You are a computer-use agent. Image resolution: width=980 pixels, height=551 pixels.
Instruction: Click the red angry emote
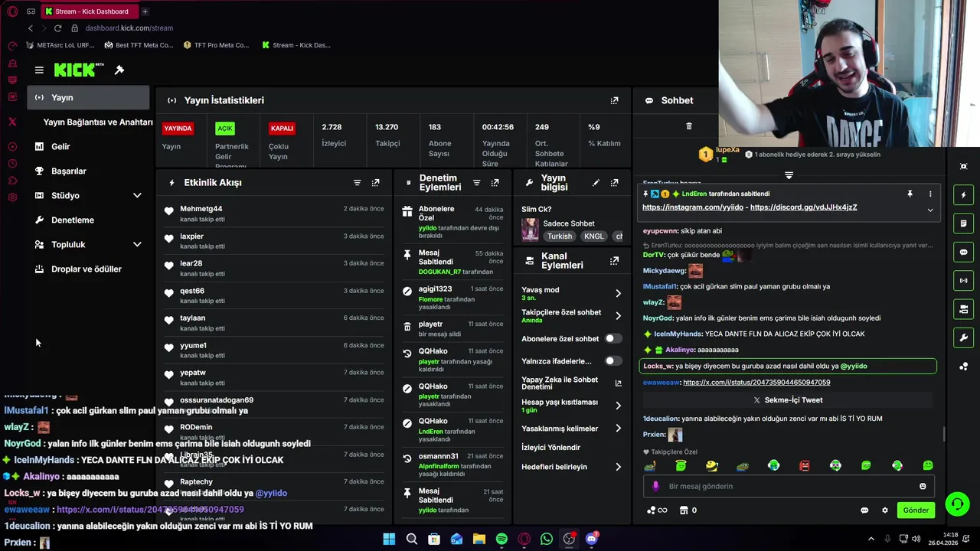click(805, 465)
